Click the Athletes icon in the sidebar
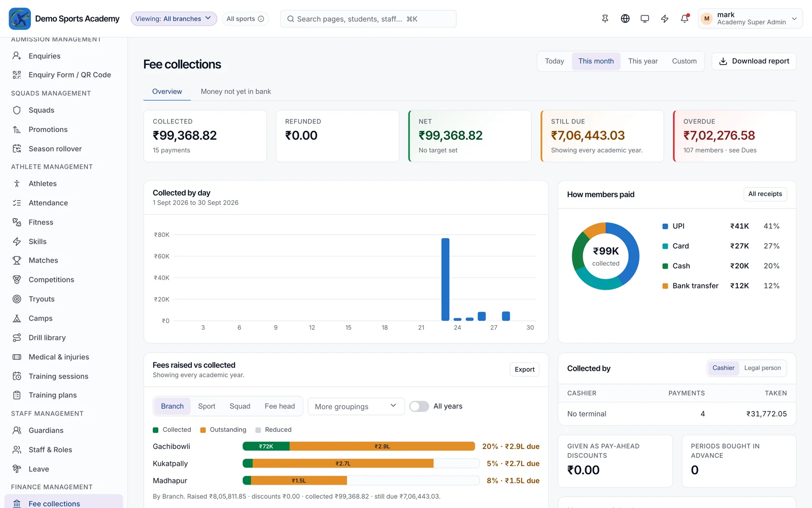The width and height of the screenshot is (812, 508). click(x=17, y=183)
